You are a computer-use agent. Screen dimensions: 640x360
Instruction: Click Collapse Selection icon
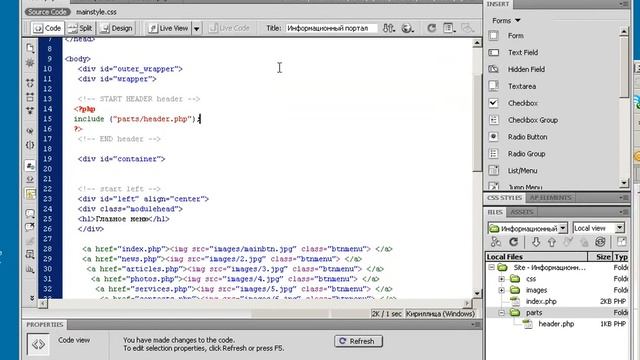click(30, 97)
